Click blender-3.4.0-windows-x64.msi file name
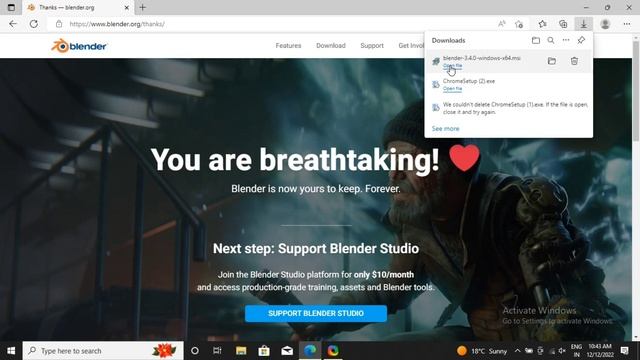The width and height of the screenshot is (640, 360). click(482, 58)
